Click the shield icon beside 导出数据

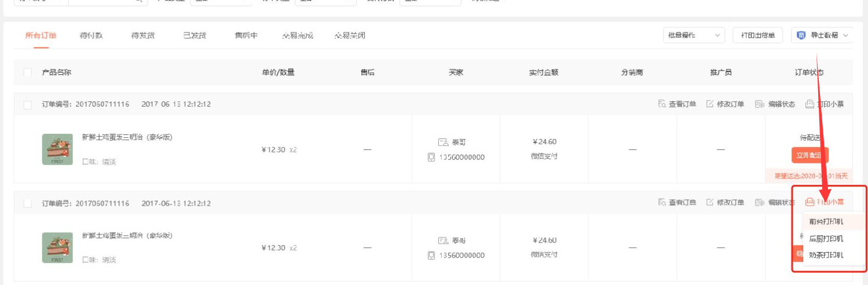(801, 35)
